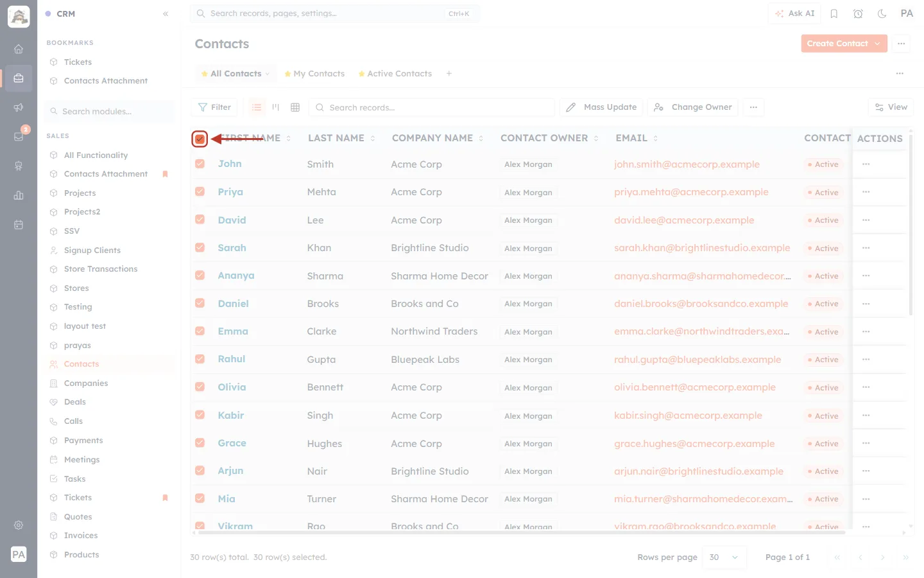Click the Mass Update button
This screenshot has width=924, height=578.
(x=602, y=107)
